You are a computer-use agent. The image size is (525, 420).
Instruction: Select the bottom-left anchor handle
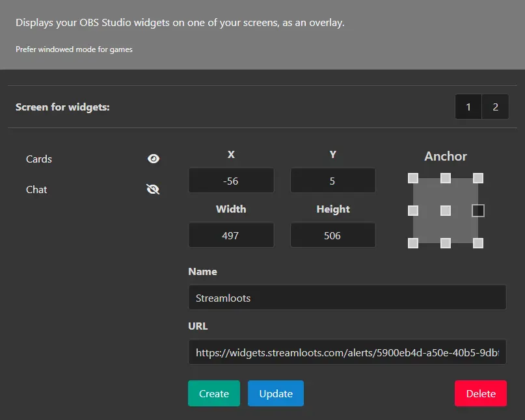(x=413, y=243)
